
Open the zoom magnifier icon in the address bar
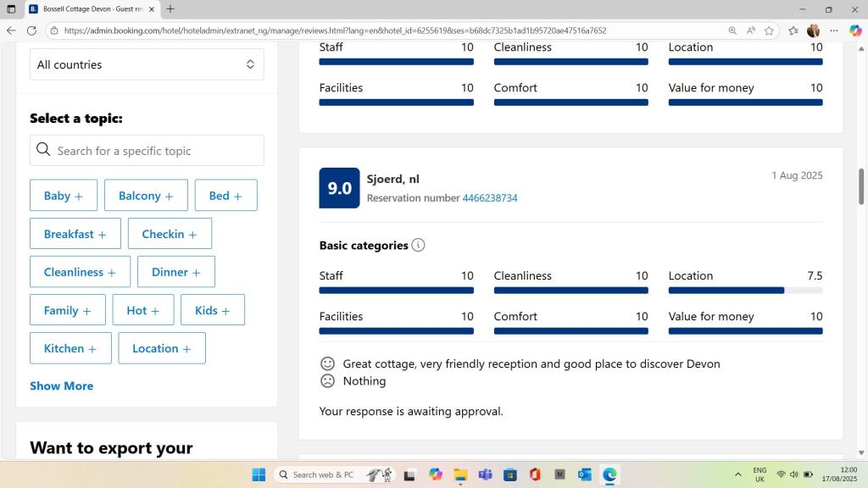coord(732,30)
